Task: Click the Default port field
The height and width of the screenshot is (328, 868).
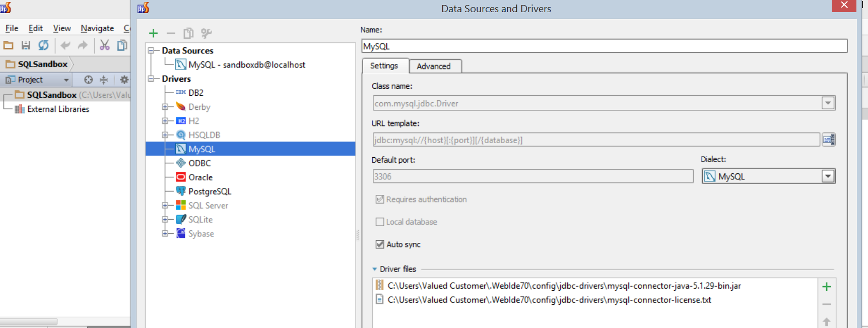Action: 533,176
